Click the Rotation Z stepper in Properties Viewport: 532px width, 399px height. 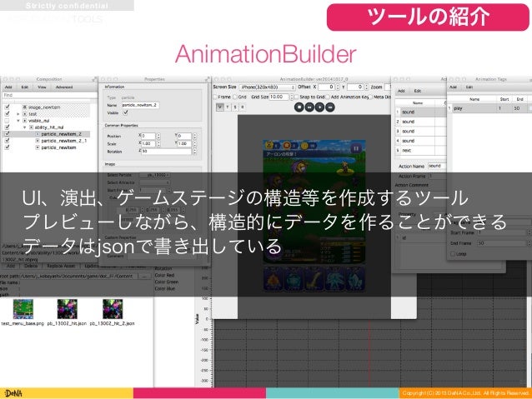195,152
